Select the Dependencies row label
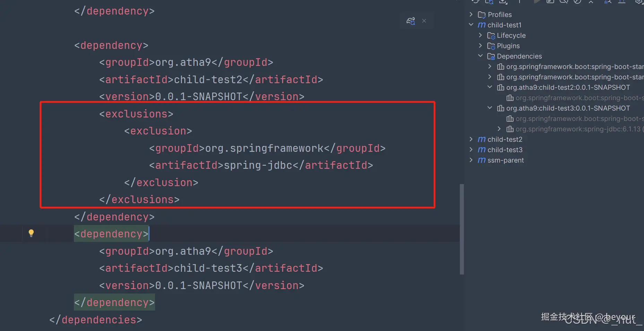 520,56
